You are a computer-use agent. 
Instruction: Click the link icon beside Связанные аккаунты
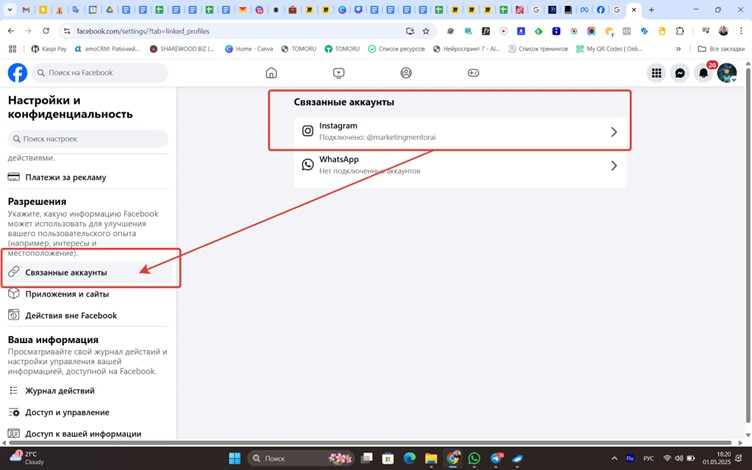click(x=14, y=272)
